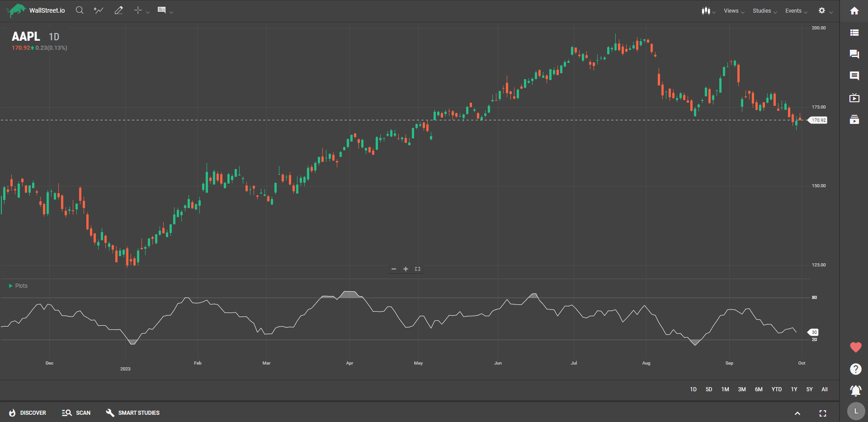Image resolution: width=868 pixels, height=422 pixels.
Task: Select the 3M time range
Action: (742, 389)
